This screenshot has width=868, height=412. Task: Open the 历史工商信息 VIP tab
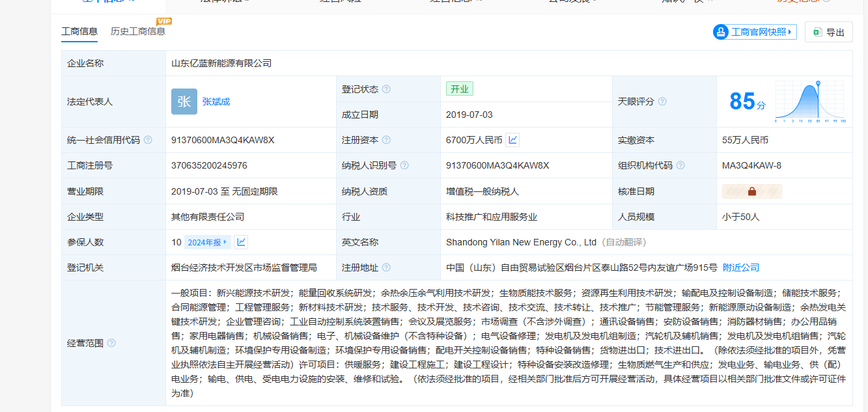click(x=138, y=31)
